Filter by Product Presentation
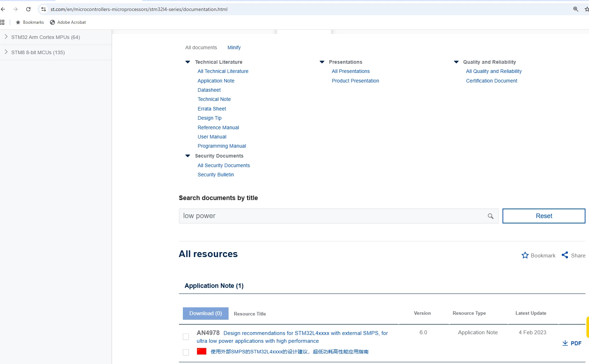Image resolution: width=589 pixels, height=364 pixels. (355, 81)
